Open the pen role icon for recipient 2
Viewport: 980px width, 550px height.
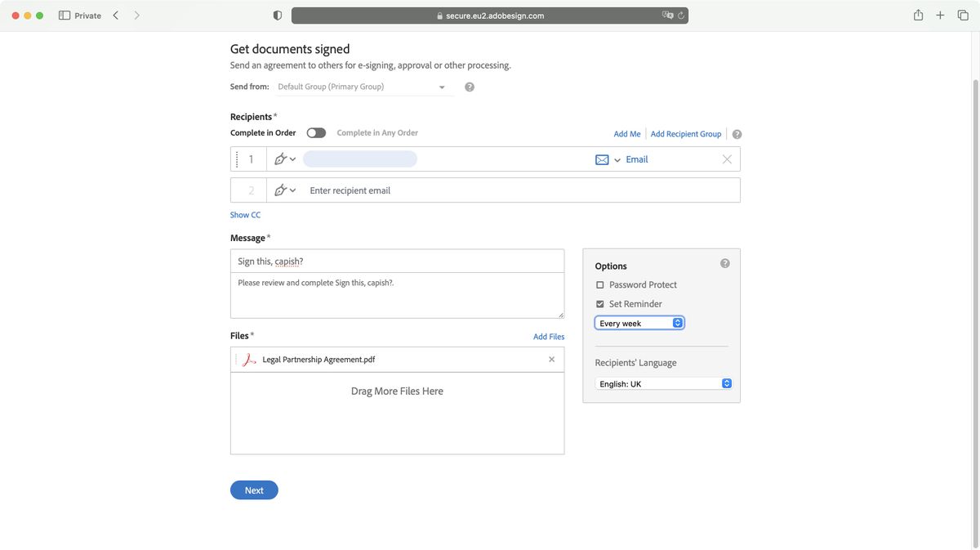tap(281, 190)
